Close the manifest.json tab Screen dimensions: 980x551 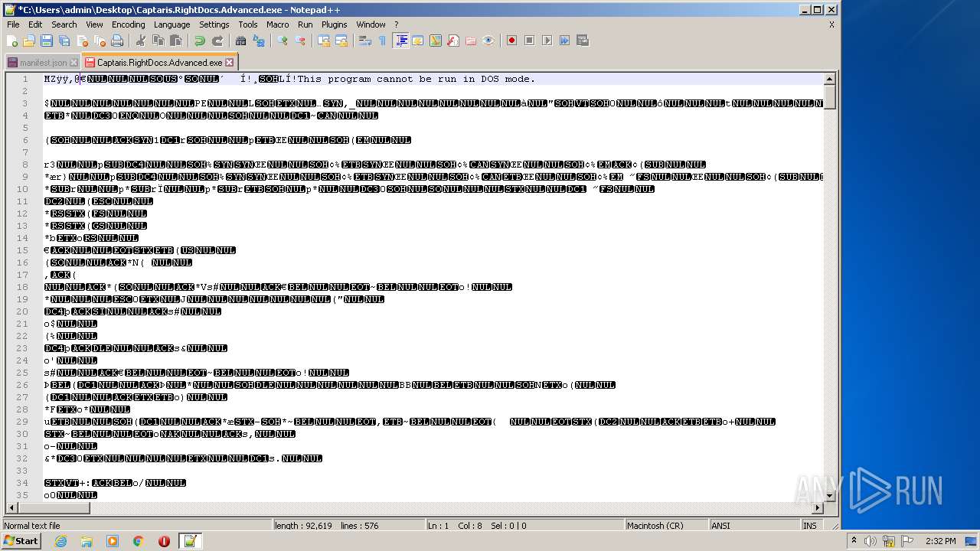(73, 63)
